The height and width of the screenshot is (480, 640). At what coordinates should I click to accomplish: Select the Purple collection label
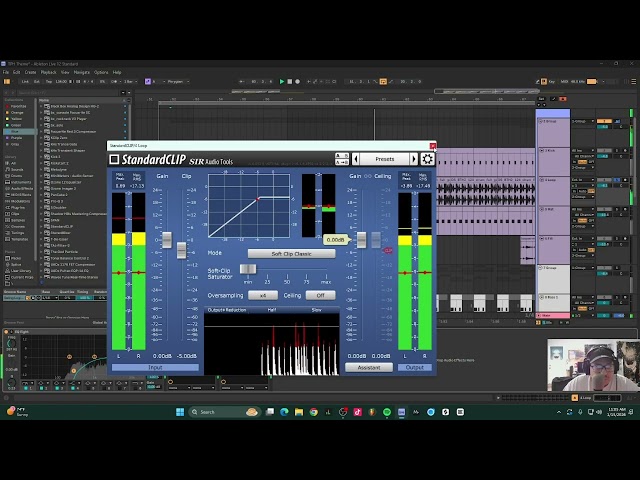pyautogui.click(x=16, y=138)
